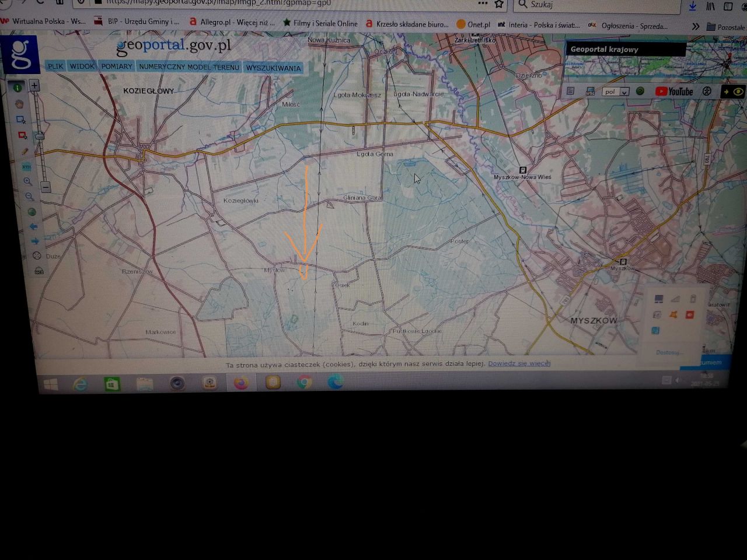Expand the bookmarks overflow chevron
Screen dimensions: 747x560
[695, 26]
